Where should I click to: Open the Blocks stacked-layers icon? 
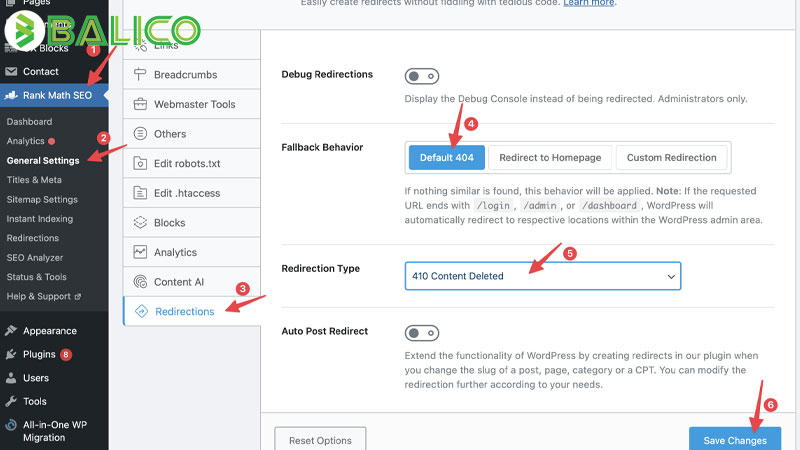(140, 222)
